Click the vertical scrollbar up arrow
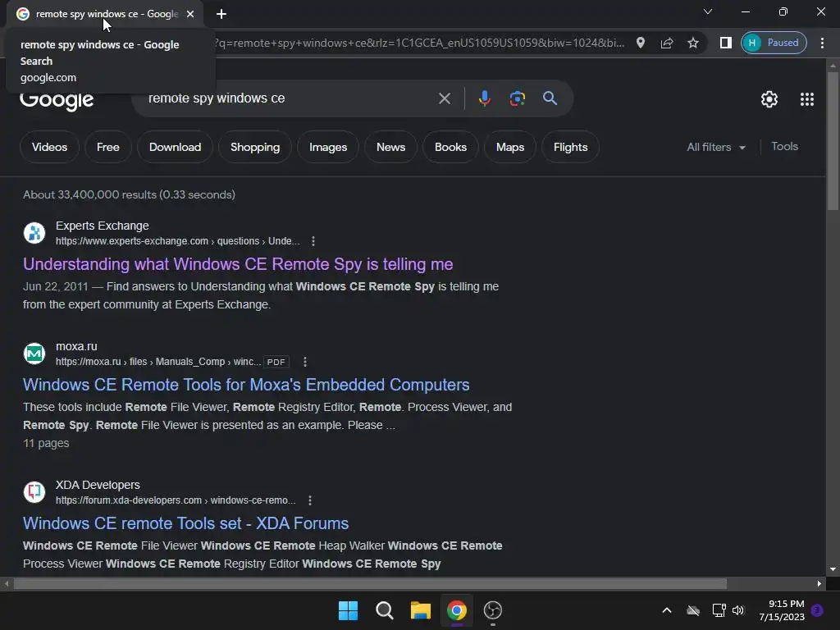This screenshot has height=630, width=840. 833,66
